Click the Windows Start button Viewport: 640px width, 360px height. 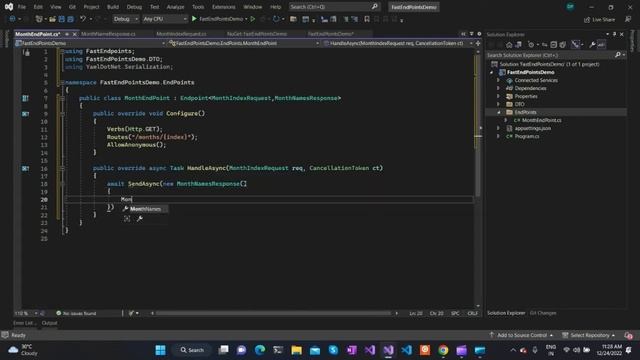click(160, 350)
